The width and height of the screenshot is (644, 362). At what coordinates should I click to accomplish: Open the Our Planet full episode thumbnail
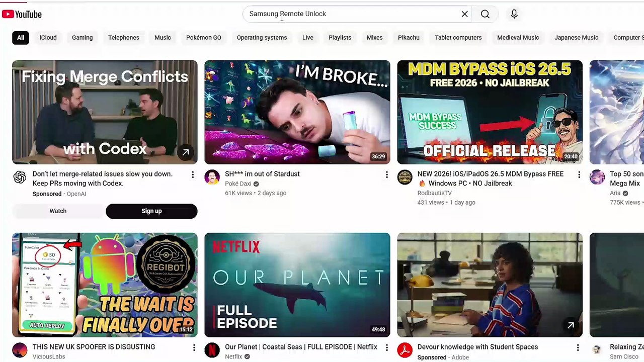(297, 285)
